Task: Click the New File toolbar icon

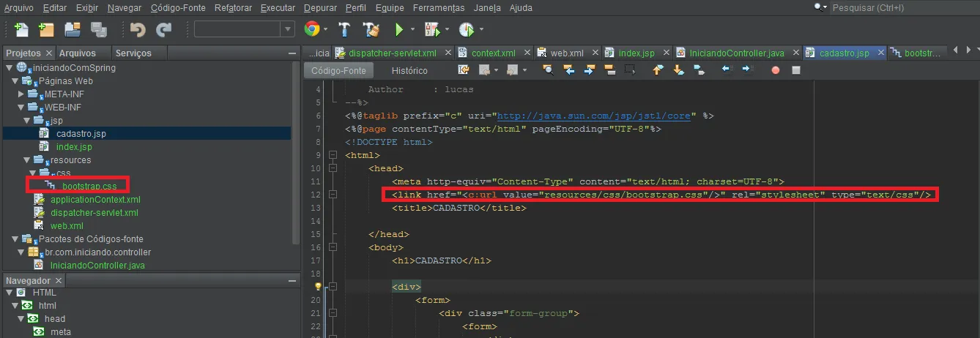Action: (22, 29)
